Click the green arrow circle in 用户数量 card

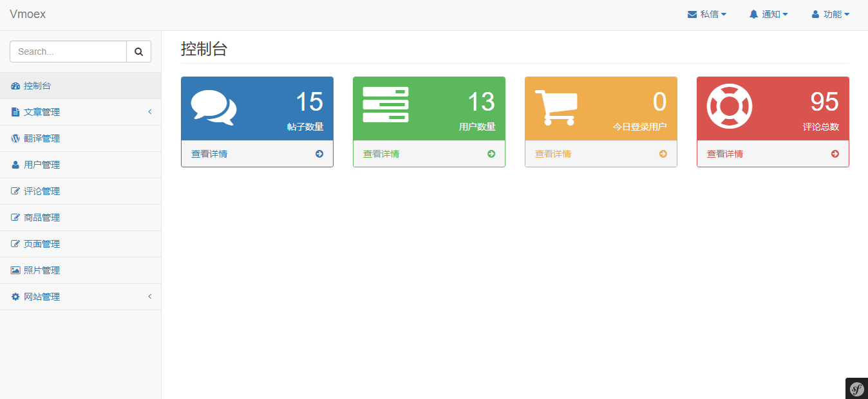coord(491,154)
